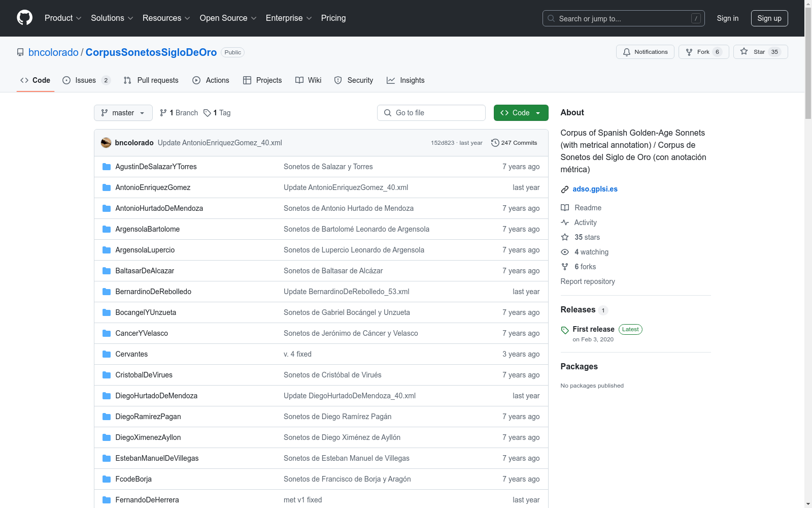The height and width of the screenshot is (508, 812).
Task: Open commit hash 152d823
Action: coord(443,143)
